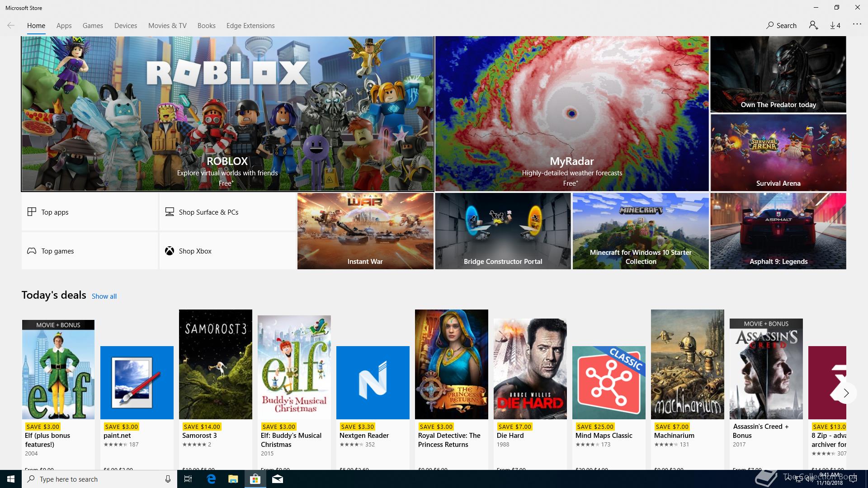The width and height of the screenshot is (868, 488).
Task: Open the Edge Extensions tab
Action: click(250, 26)
